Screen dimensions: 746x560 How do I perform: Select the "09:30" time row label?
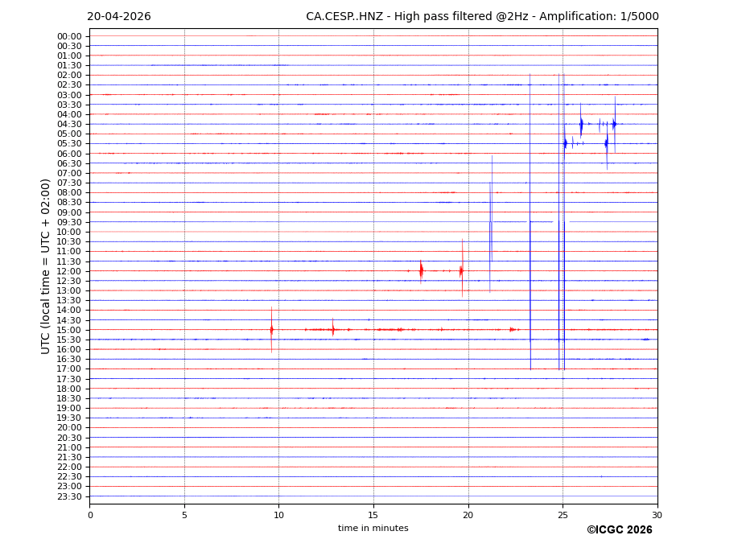tap(69, 222)
